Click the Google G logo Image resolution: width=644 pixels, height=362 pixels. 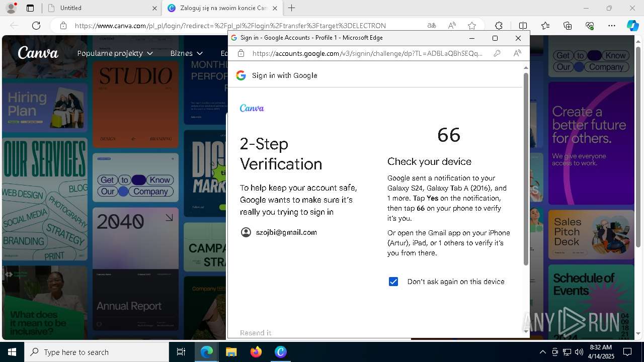(x=241, y=75)
